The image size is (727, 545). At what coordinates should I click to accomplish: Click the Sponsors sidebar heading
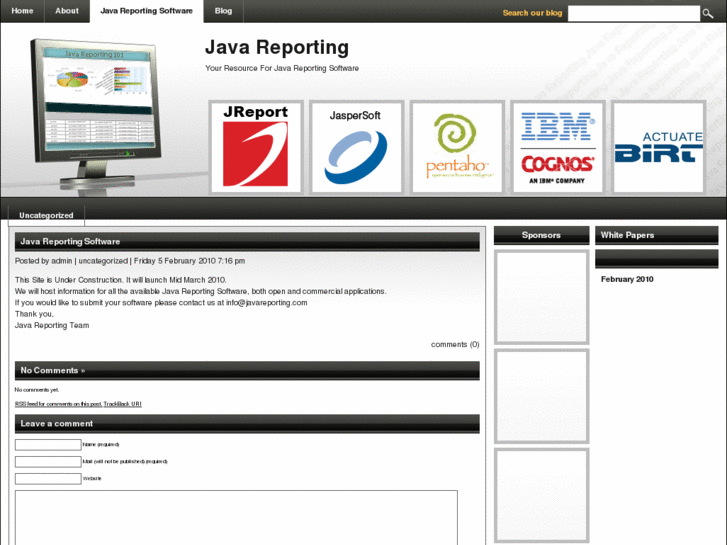pos(542,235)
